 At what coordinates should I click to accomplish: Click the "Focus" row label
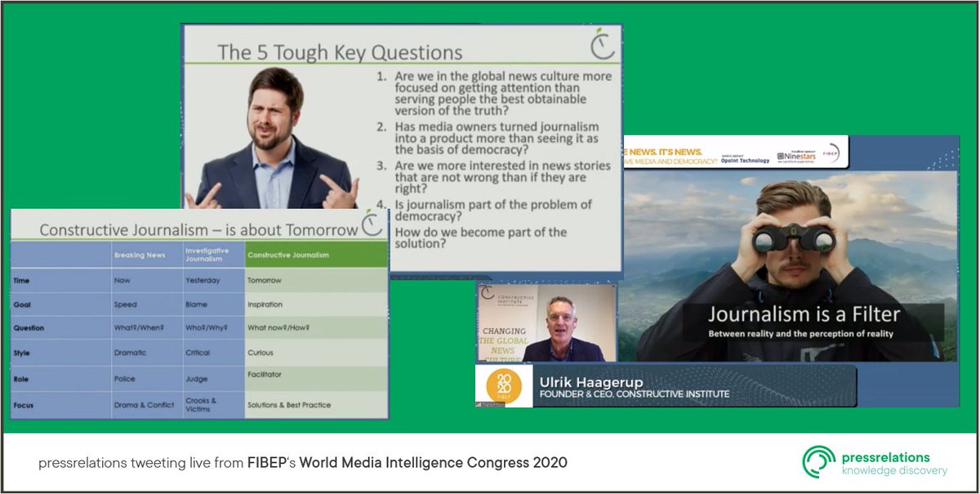pyautogui.click(x=24, y=404)
